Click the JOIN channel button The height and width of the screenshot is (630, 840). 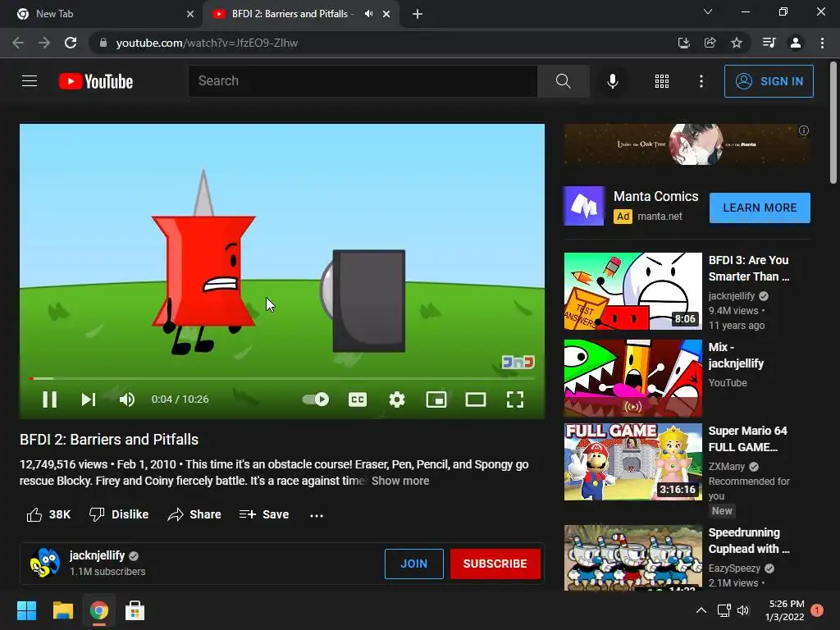(414, 564)
